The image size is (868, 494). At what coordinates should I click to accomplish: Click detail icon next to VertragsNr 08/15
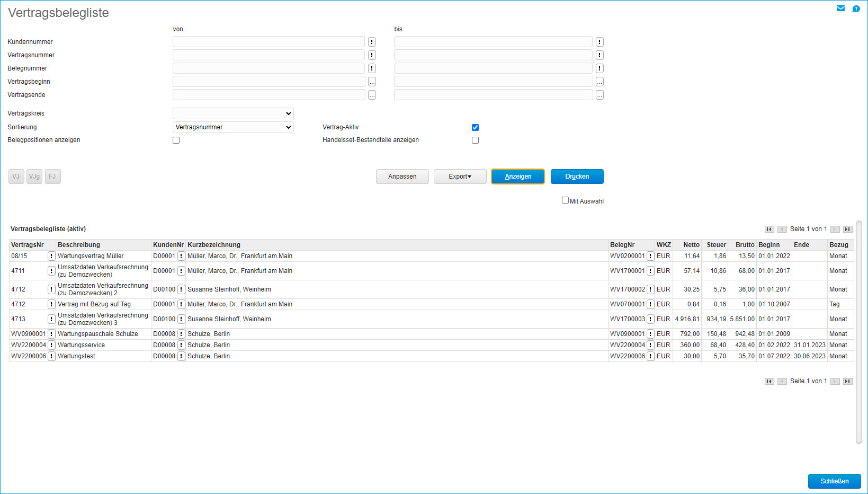[51, 256]
